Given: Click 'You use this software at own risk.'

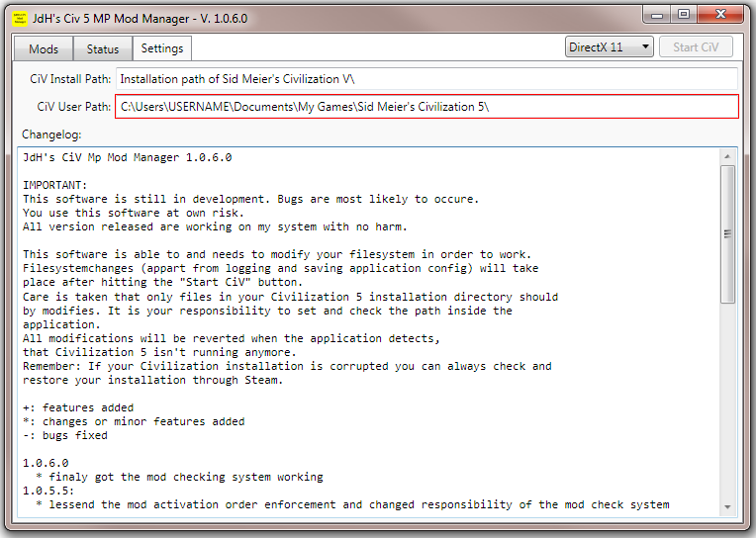Looking at the screenshot, I should tap(134, 213).
